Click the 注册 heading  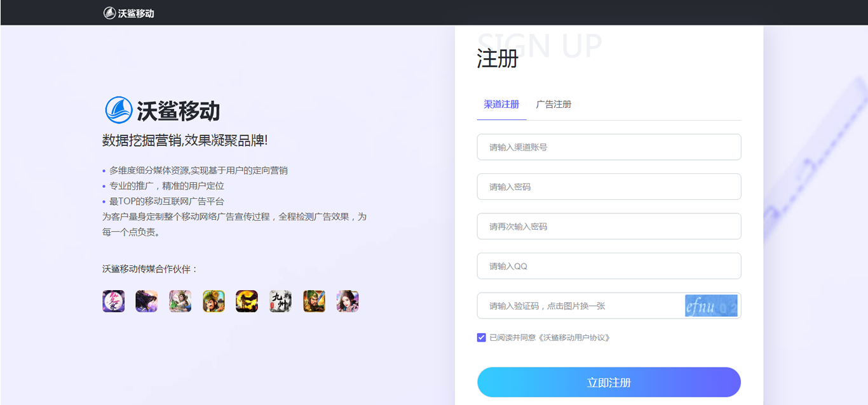pos(498,58)
